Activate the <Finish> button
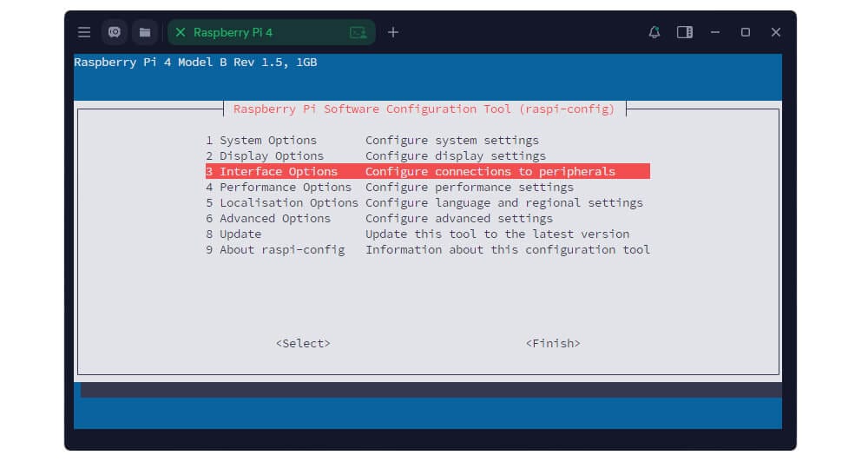 553,343
